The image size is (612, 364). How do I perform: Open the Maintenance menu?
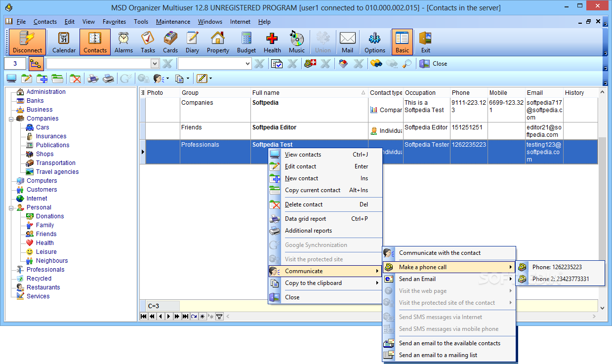pyautogui.click(x=173, y=22)
